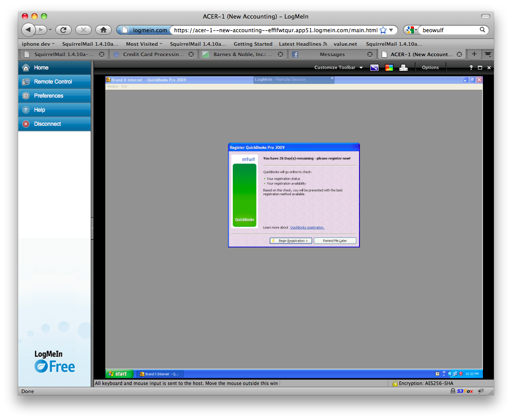Click the encryption padlock icon
Screen dimensions: 512x420
click(x=395, y=383)
